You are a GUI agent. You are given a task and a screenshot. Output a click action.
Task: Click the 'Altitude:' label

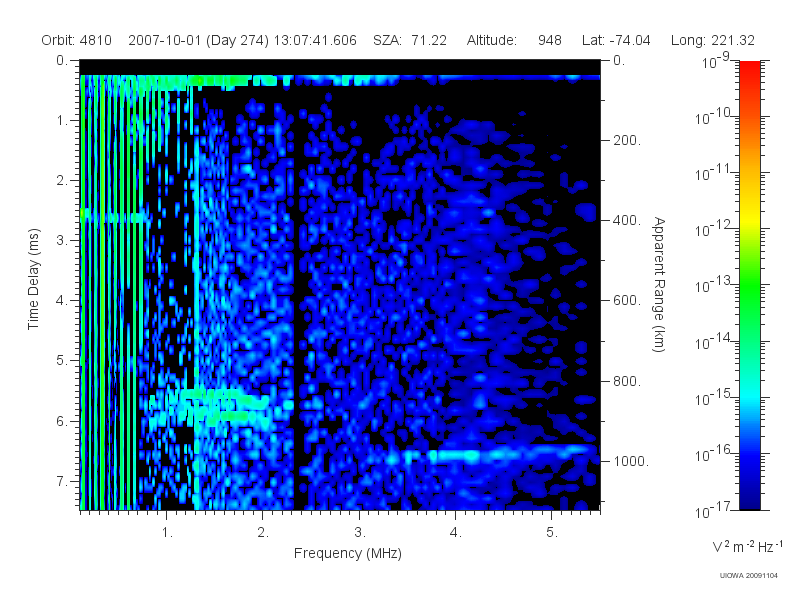[492, 40]
